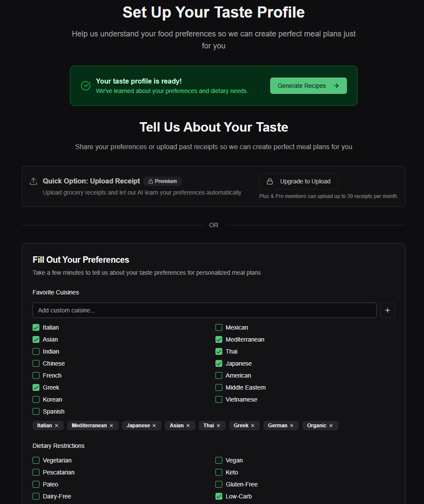The image size is (424, 504).
Task: Click the arrow icon on Generate Recipes
Action: tap(336, 86)
